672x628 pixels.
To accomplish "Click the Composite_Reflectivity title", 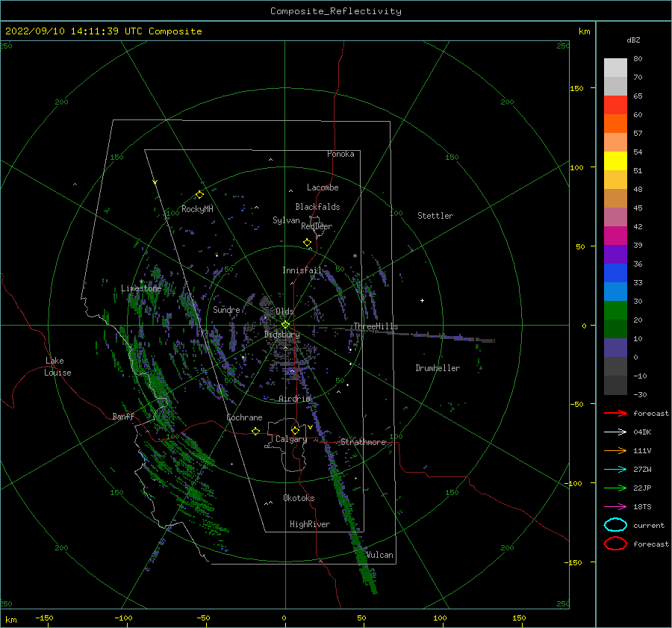I will click(x=336, y=11).
